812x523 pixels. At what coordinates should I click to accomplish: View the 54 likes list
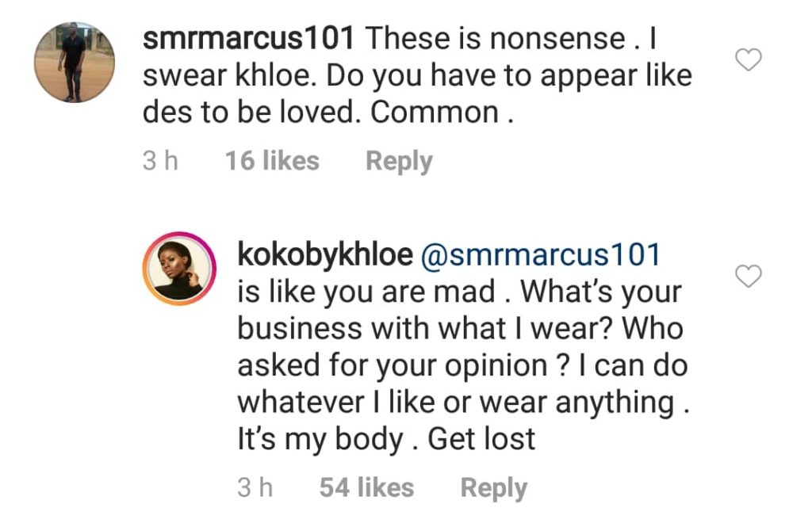click(x=366, y=488)
